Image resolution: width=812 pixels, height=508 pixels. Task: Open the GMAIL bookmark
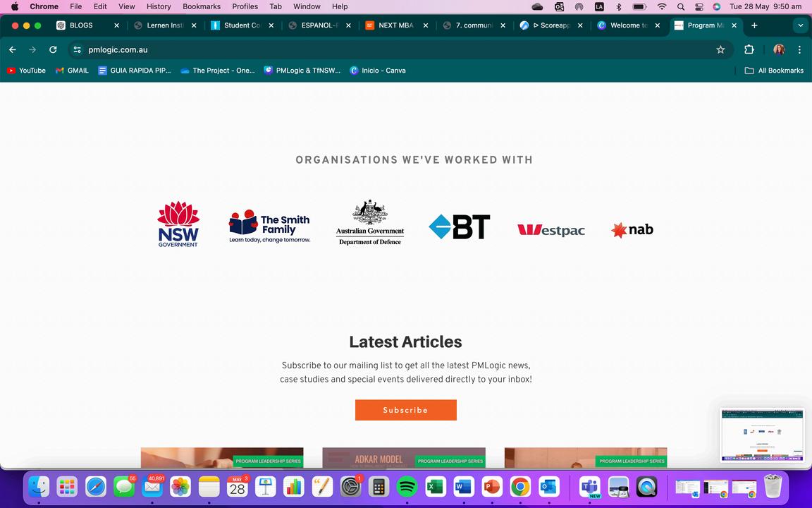[72, 71]
